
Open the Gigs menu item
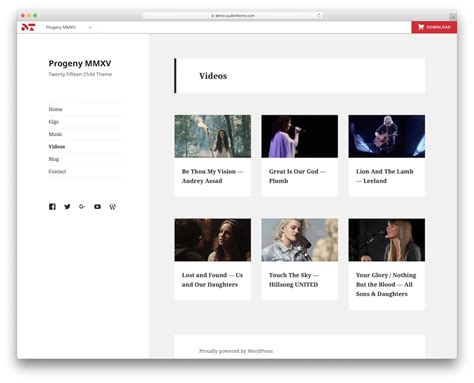coord(54,122)
